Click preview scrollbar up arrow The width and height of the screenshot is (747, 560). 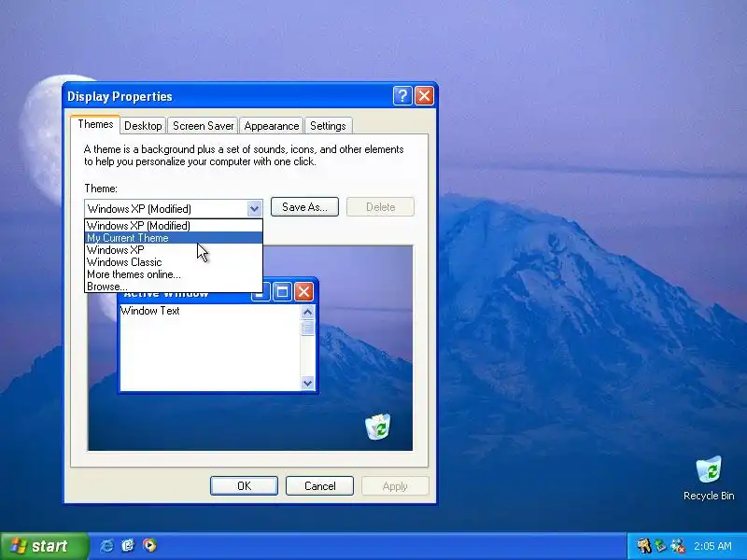pyautogui.click(x=308, y=312)
